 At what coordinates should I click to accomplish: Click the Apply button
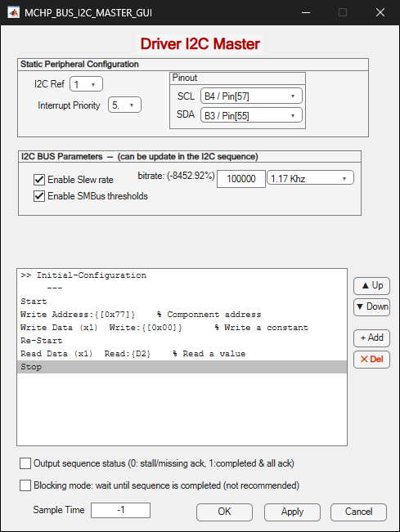click(292, 512)
